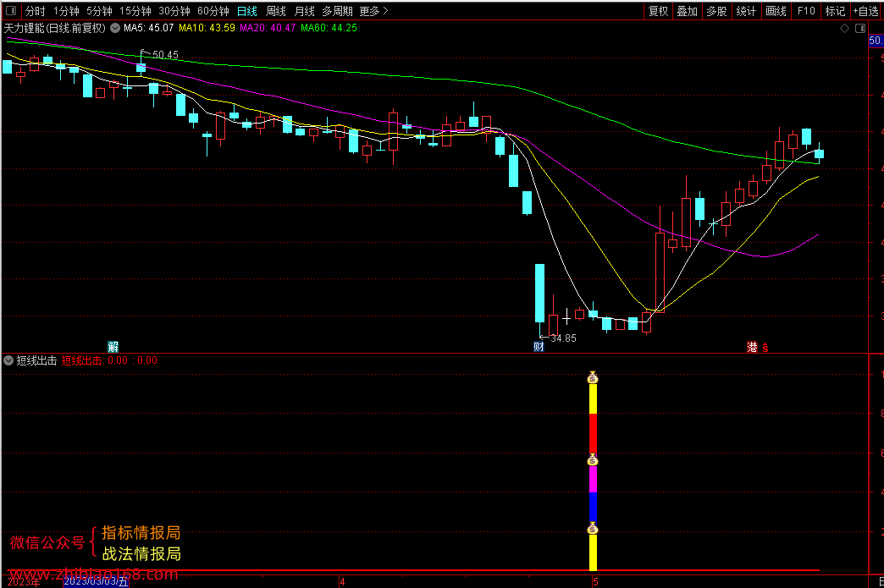Open F10 company information
884x588 pixels.
[x=806, y=11]
